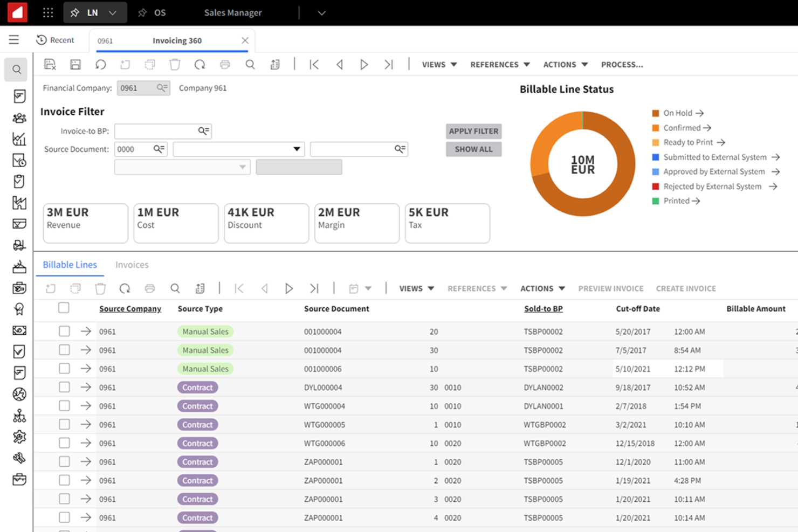Click the refresh icon in Billable Lines toolbar
798x532 pixels.
pyautogui.click(x=125, y=288)
